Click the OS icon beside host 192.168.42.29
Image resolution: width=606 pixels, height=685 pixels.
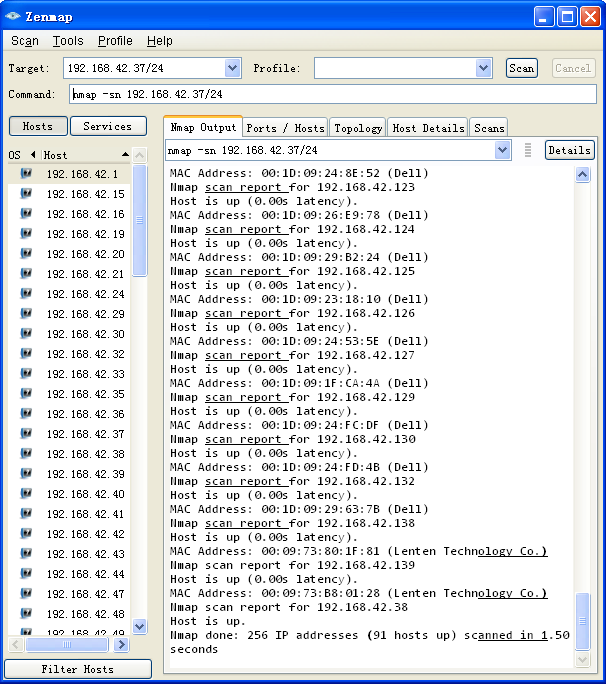pyautogui.click(x=26, y=314)
